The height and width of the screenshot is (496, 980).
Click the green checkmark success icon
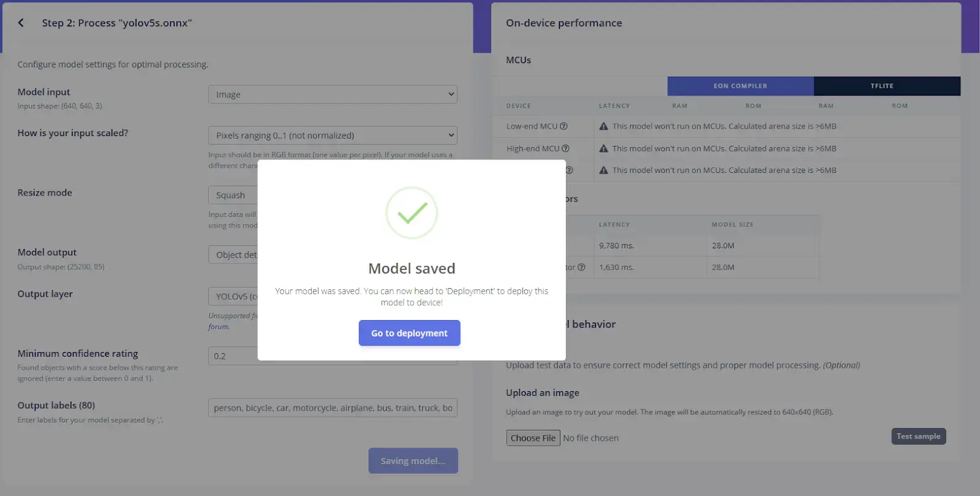pos(412,213)
